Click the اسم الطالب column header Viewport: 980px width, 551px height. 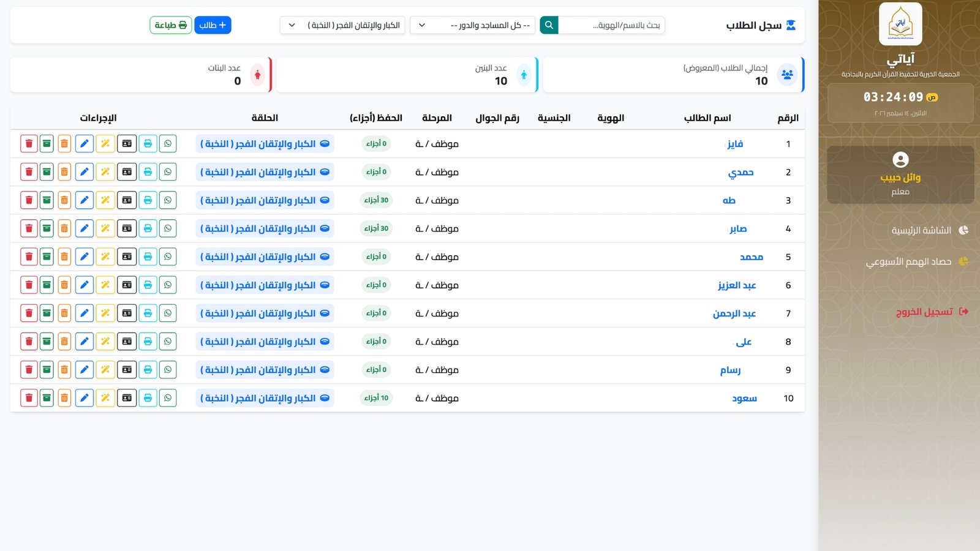coord(707,118)
